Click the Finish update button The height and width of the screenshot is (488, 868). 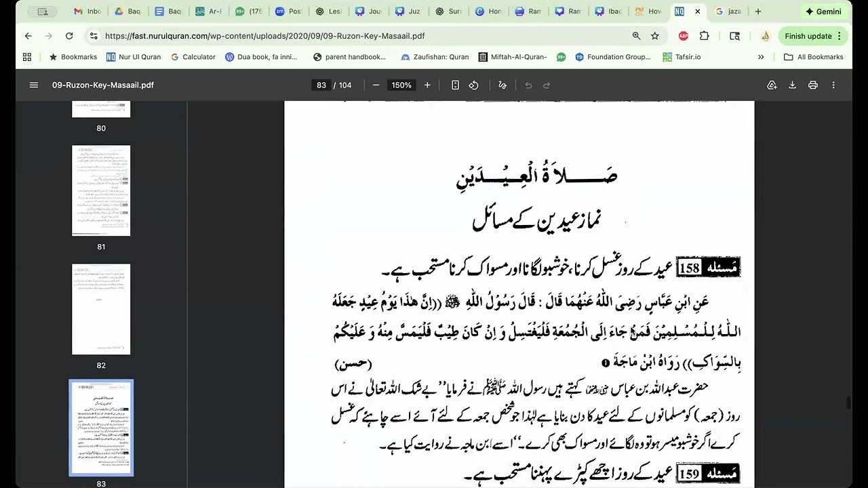[813, 36]
